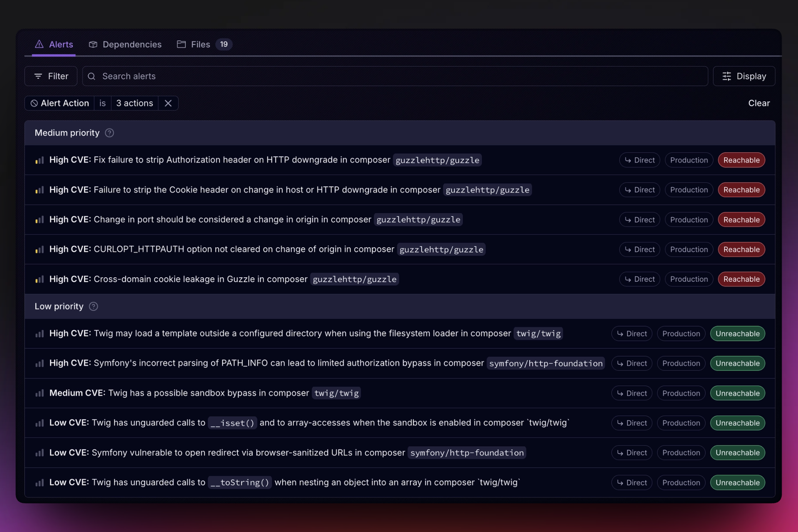Click Production badge on Symfony open redirect alert
This screenshot has width=798, height=532.
[681, 453]
